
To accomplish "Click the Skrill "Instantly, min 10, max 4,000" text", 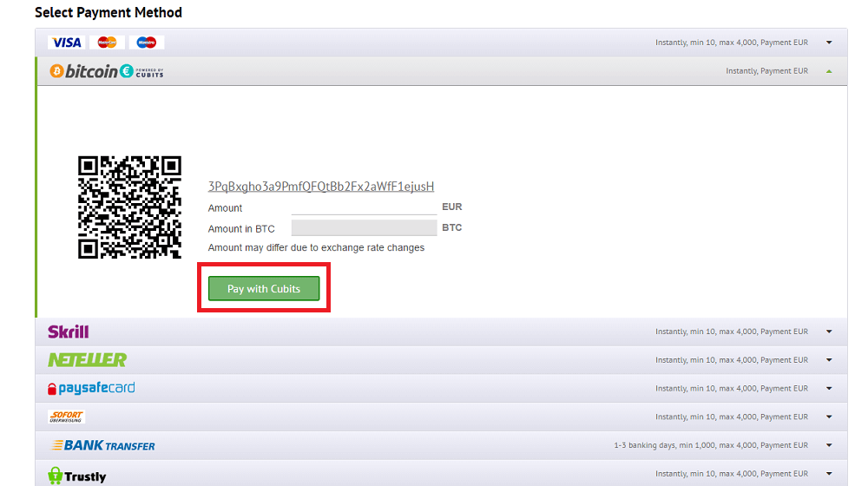I will (x=732, y=332).
